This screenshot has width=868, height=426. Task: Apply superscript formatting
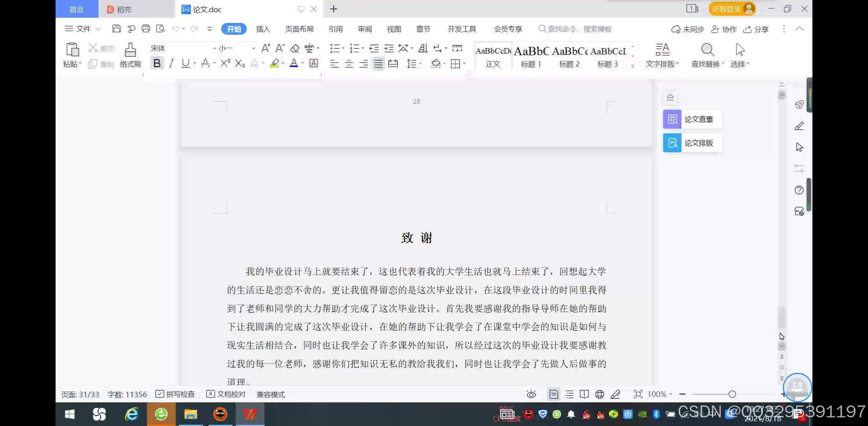225,63
